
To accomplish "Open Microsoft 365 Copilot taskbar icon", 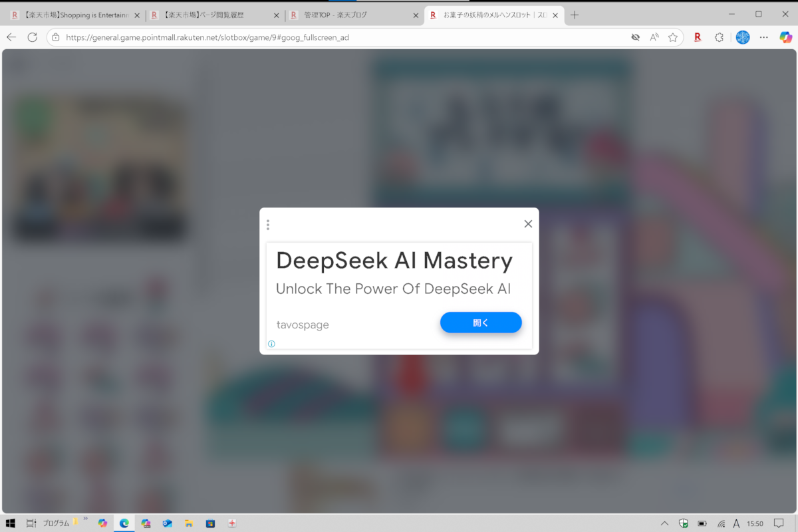I will 146,523.
